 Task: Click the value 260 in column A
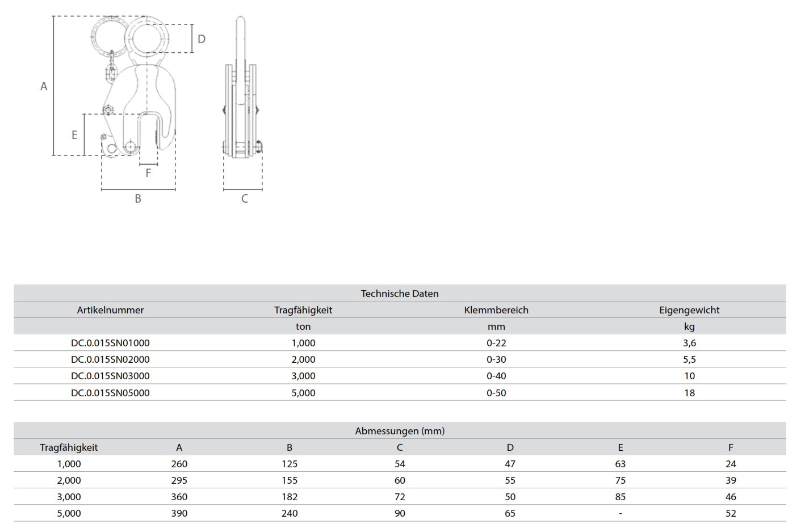(179, 464)
